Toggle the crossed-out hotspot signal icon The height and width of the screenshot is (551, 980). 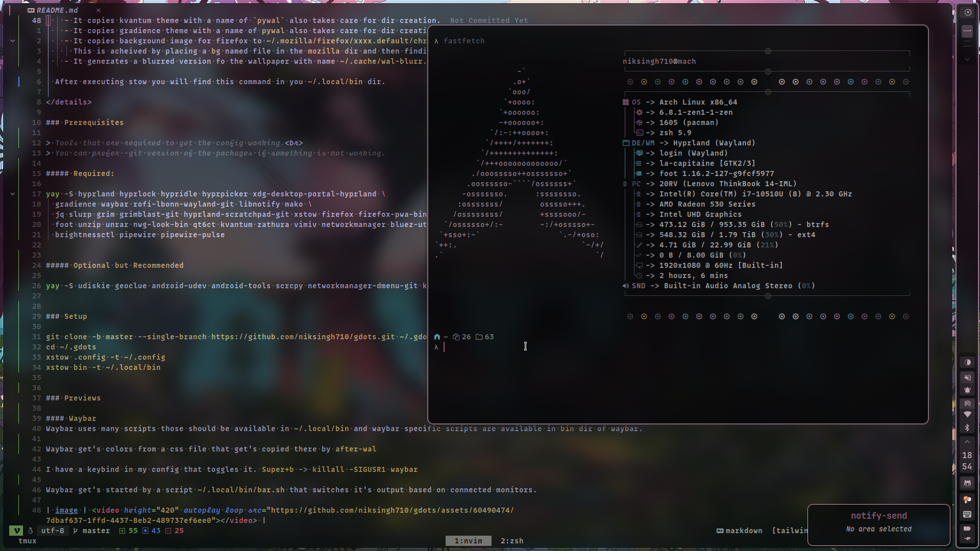coord(967,404)
